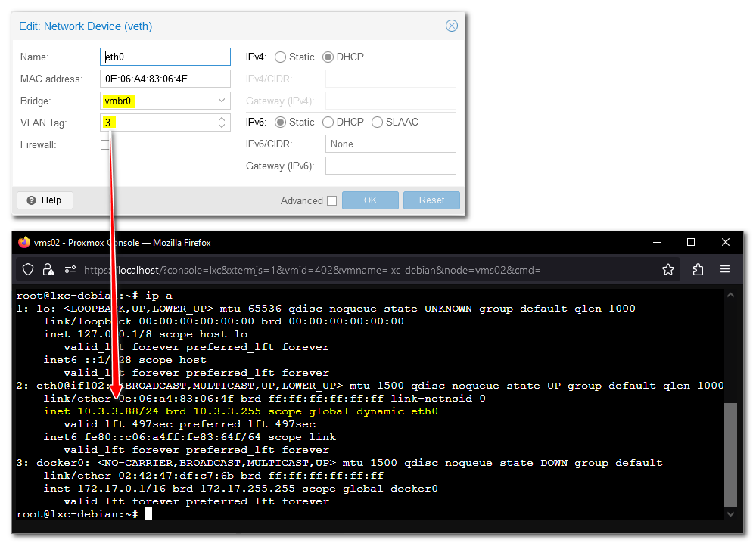Click the padlock site security icon
The image size is (756, 546).
(48, 269)
